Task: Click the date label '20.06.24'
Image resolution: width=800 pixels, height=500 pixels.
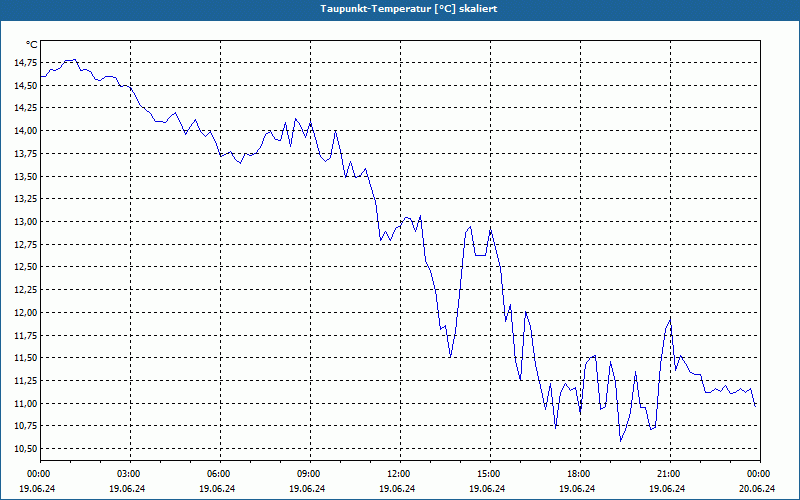Action: [x=757, y=489]
